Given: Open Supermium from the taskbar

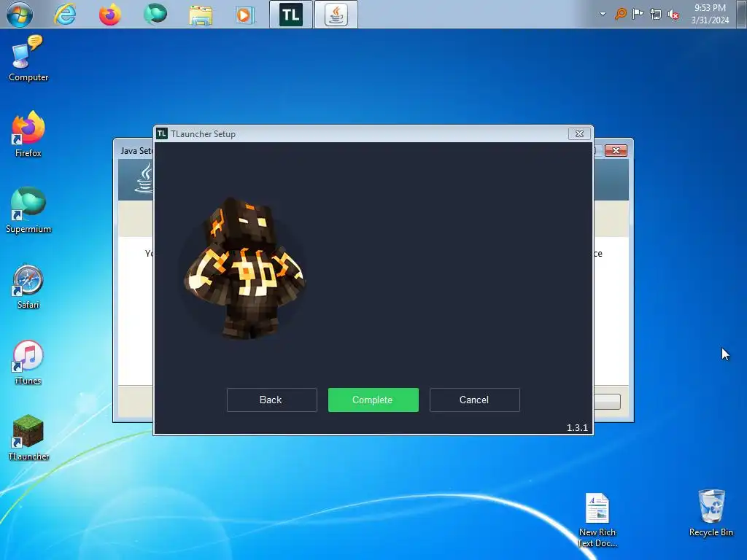Looking at the screenshot, I should 155,15.
